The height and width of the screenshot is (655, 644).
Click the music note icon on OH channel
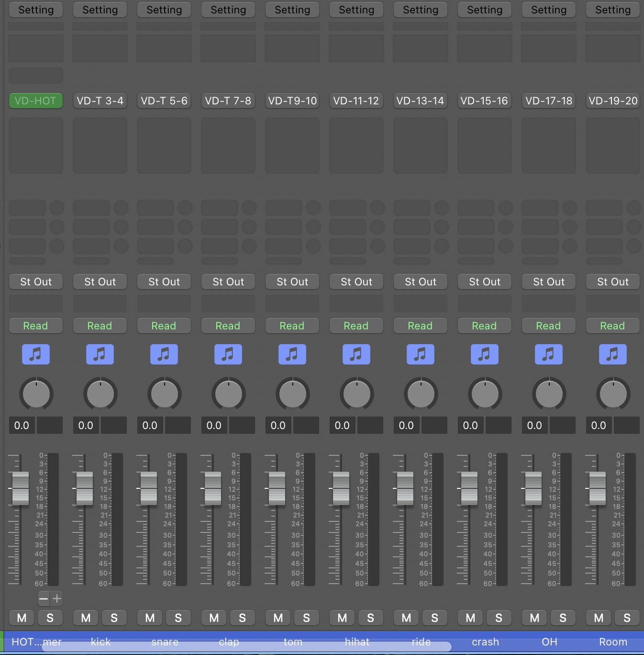pos(549,354)
